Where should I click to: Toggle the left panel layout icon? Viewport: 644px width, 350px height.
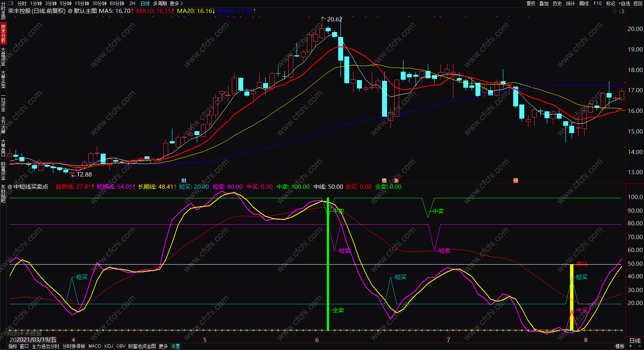[x=11, y=3]
